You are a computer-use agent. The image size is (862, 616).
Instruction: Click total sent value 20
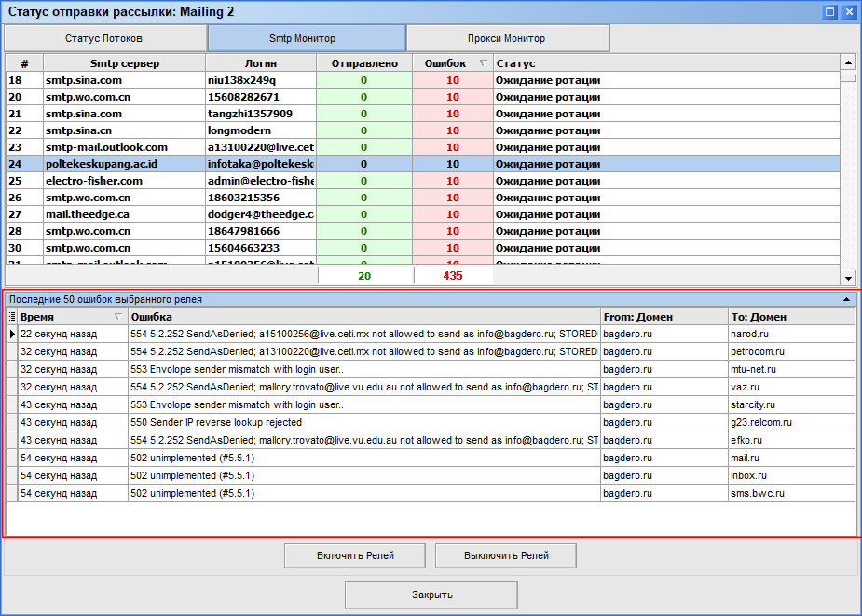tap(364, 276)
